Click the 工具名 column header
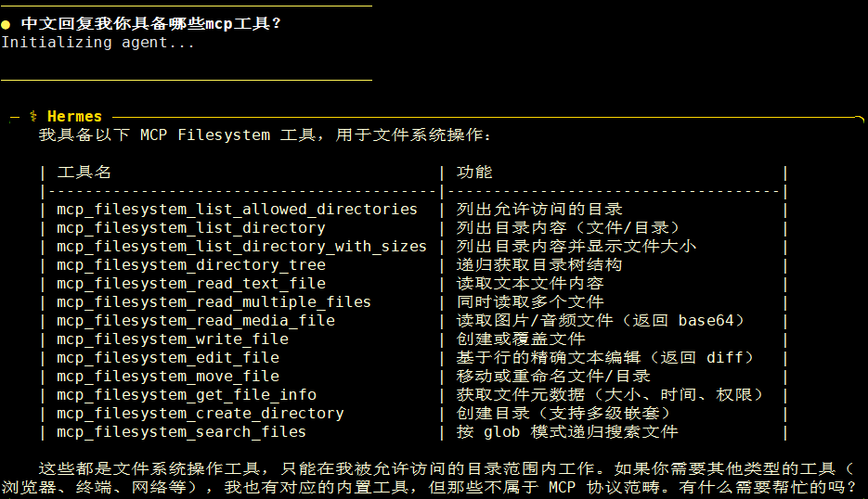The image size is (868, 499). pos(84,172)
